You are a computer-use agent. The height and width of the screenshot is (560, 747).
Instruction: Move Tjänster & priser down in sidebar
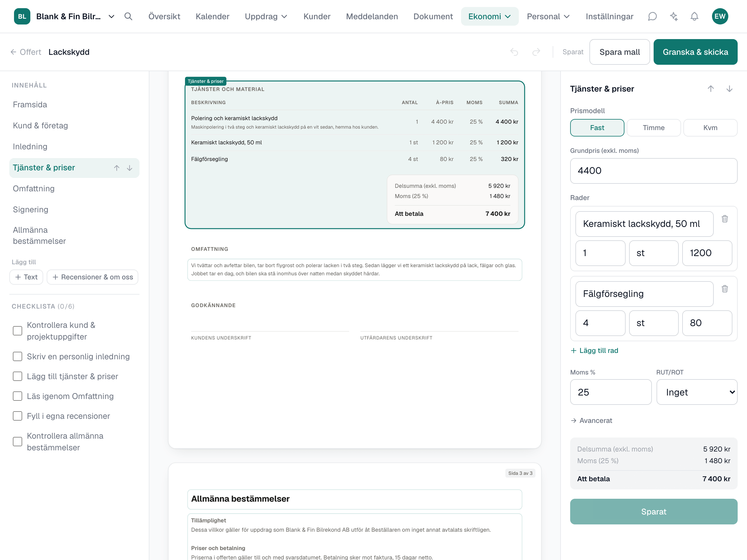(129, 168)
